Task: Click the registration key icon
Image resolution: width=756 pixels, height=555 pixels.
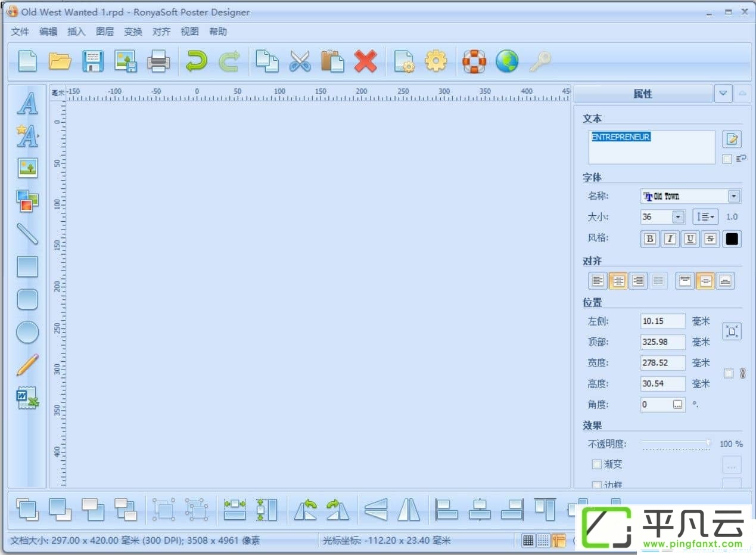Action: pos(540,61)
